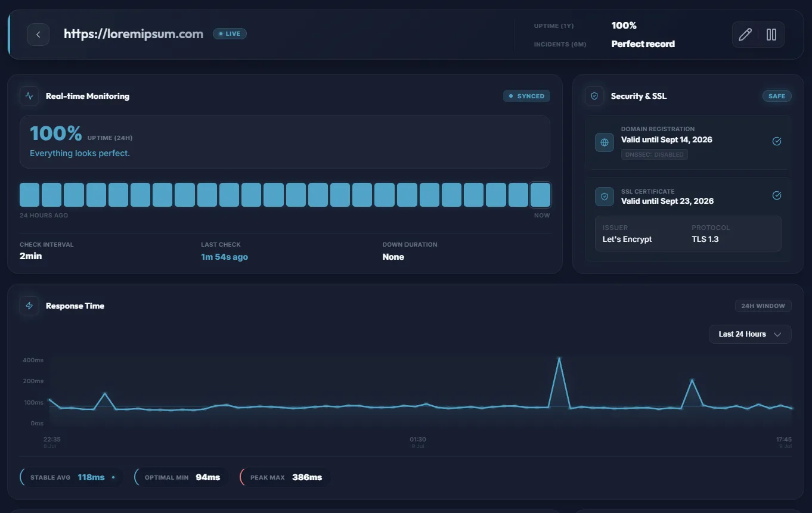Click the domain registration verified checkmark

click(x=776, y=141)
